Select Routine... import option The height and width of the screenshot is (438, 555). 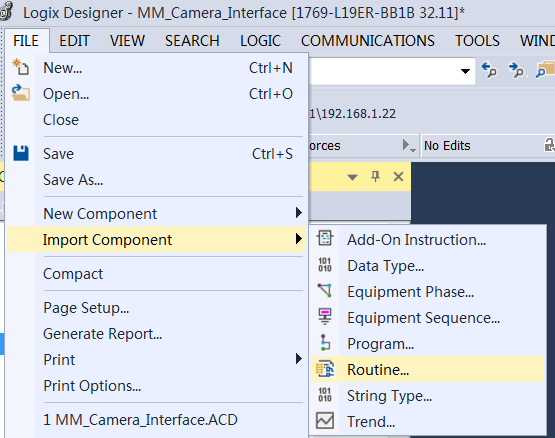(x=428, y=369)
